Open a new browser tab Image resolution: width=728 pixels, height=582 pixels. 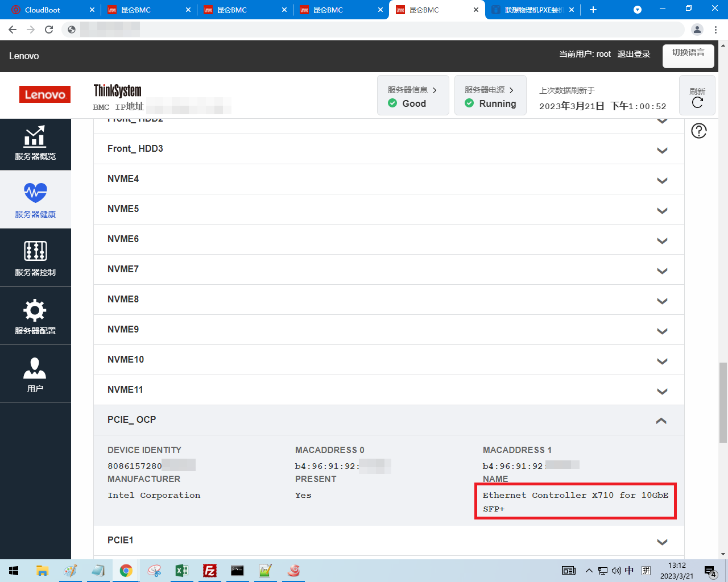point(593,10)
